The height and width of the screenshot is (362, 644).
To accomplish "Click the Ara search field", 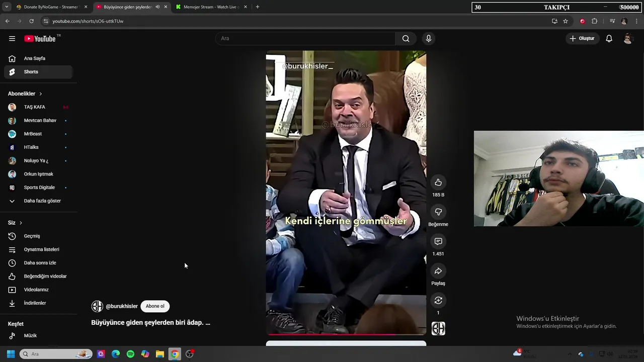I will coord(306,39).
